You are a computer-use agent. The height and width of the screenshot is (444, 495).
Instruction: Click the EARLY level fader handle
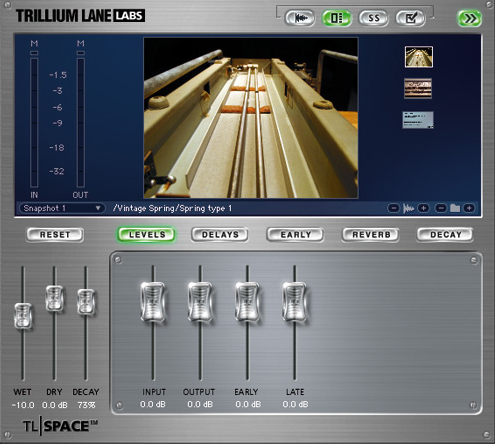point(247,302)
